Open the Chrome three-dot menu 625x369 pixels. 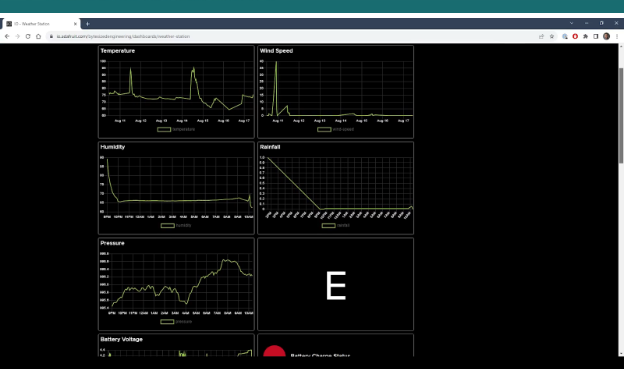click(617, 36)
